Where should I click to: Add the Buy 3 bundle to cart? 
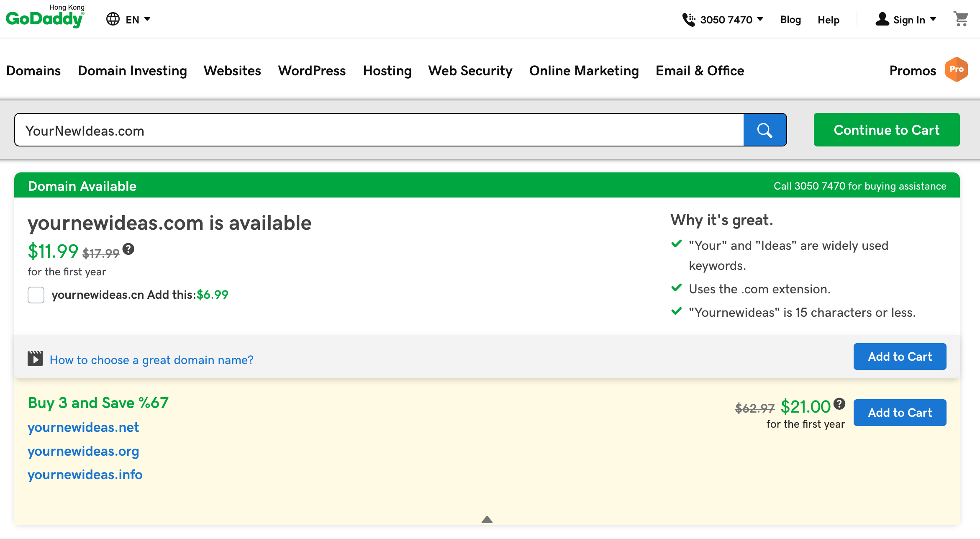click(x=900, y=413)
